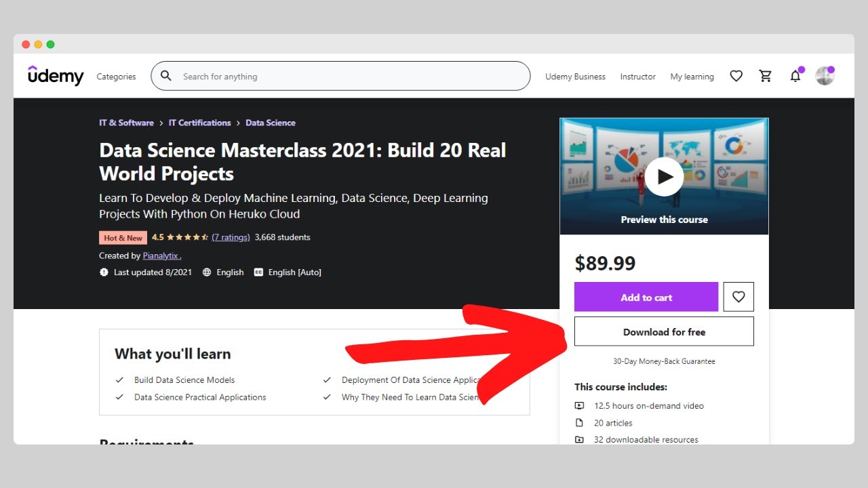The width and height of the screenshot is (868, 488).
Task: Click the last updated badge icon
Action: (x=104, y=272)
